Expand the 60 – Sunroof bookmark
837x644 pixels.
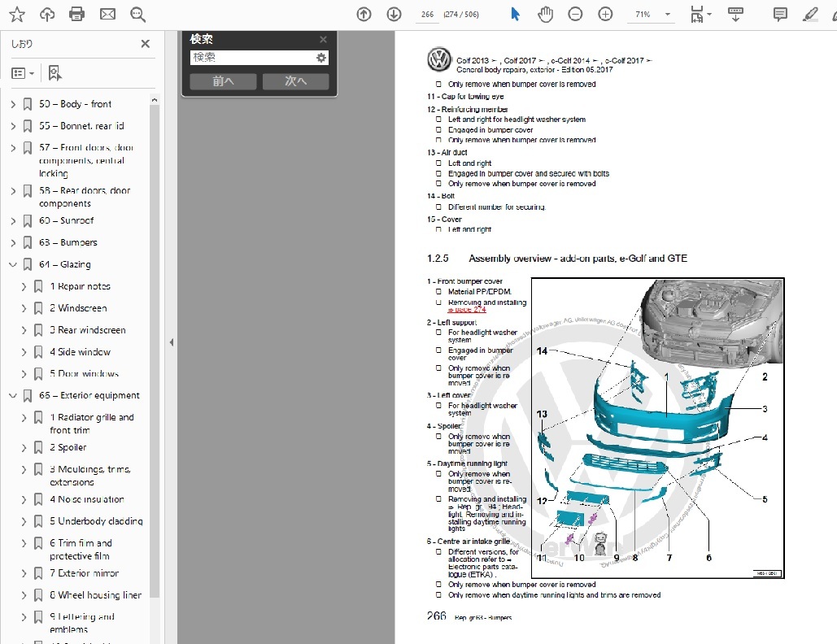(x=13, y=221)
